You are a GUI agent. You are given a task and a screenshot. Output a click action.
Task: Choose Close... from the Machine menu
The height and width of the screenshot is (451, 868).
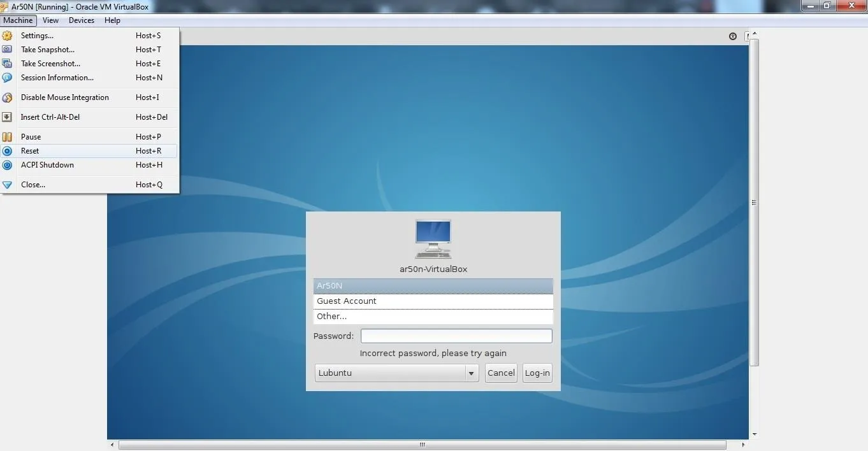89,185
